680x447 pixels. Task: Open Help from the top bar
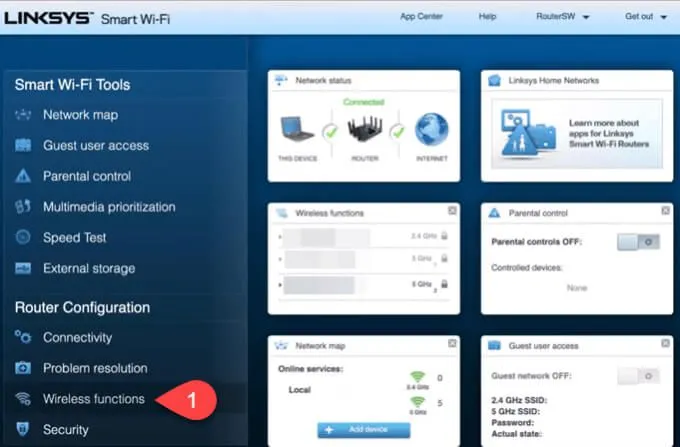[x=487, y=16]
